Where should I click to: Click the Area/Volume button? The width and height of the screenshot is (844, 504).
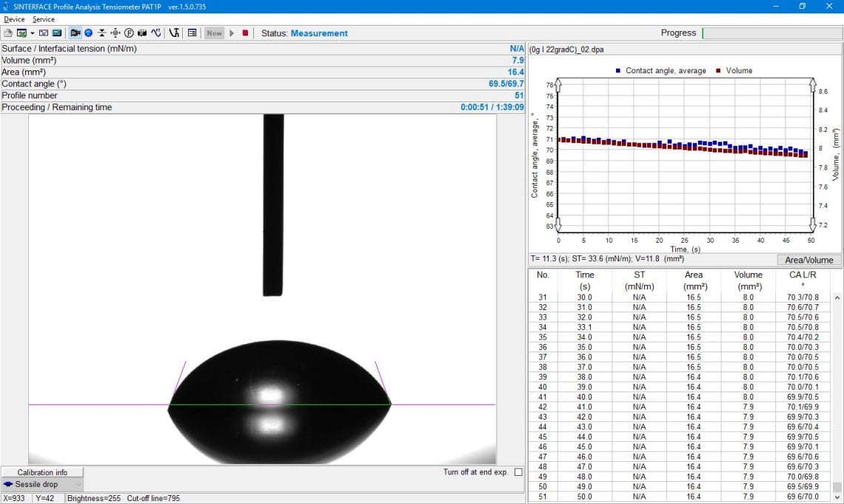point(809,260)
